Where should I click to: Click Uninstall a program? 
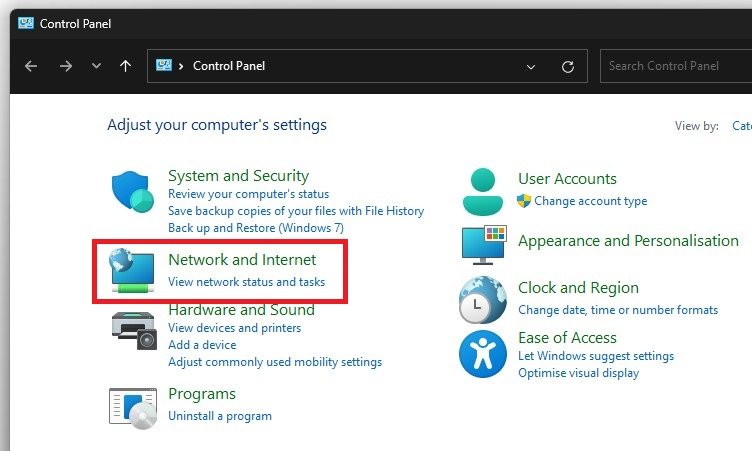point(220,416)
